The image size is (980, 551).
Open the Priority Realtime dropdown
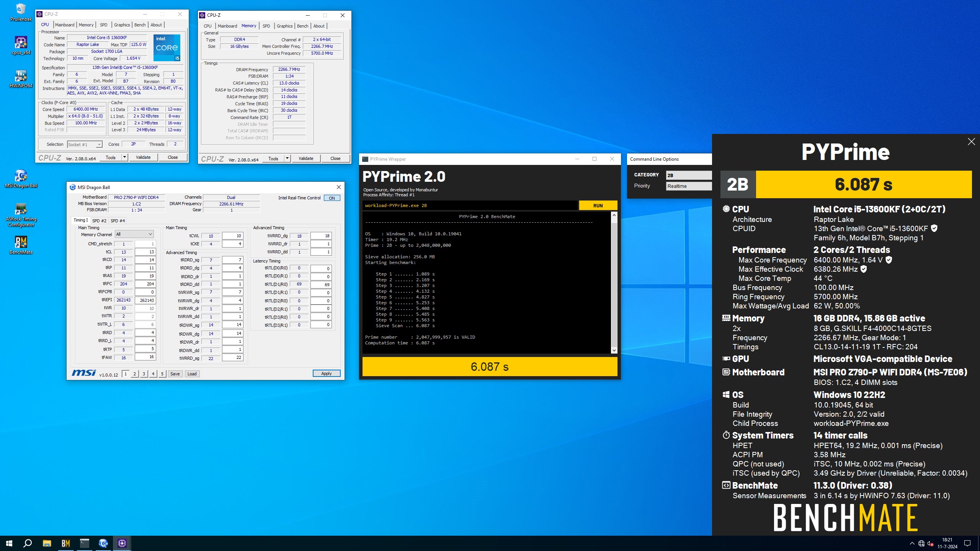(689, 186)
